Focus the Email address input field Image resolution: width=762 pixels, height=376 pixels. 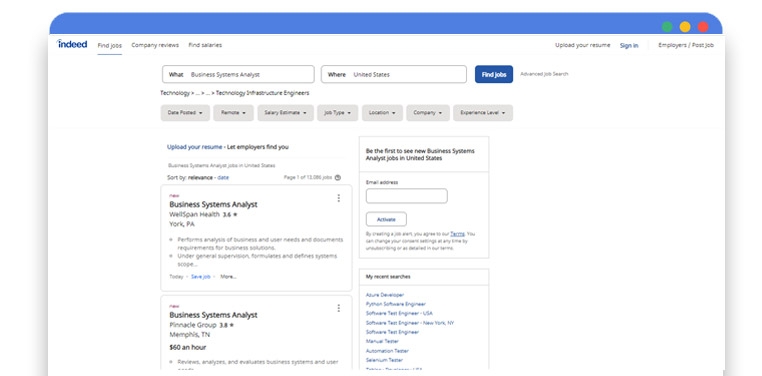[407, 196]
